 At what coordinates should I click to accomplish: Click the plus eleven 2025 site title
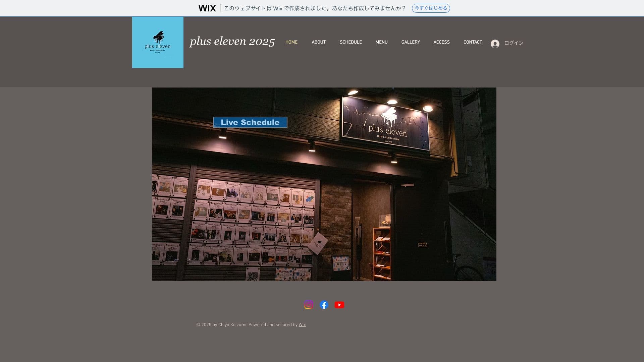pyautogui.click(x=232, y=42)
